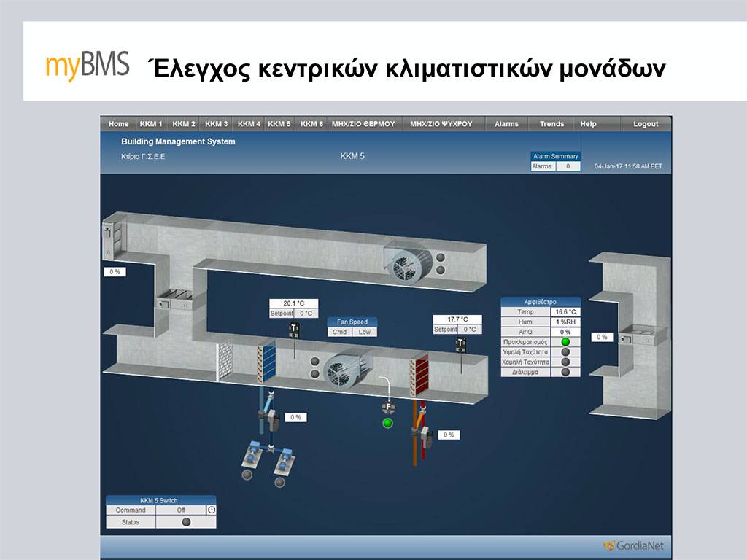The width and height of the screenshot is (747, 560).
Task: Open the ΜΗΧ/ΣΙΟ ΘΕΡΜΟΥ menu
Action: click(363, 124)
